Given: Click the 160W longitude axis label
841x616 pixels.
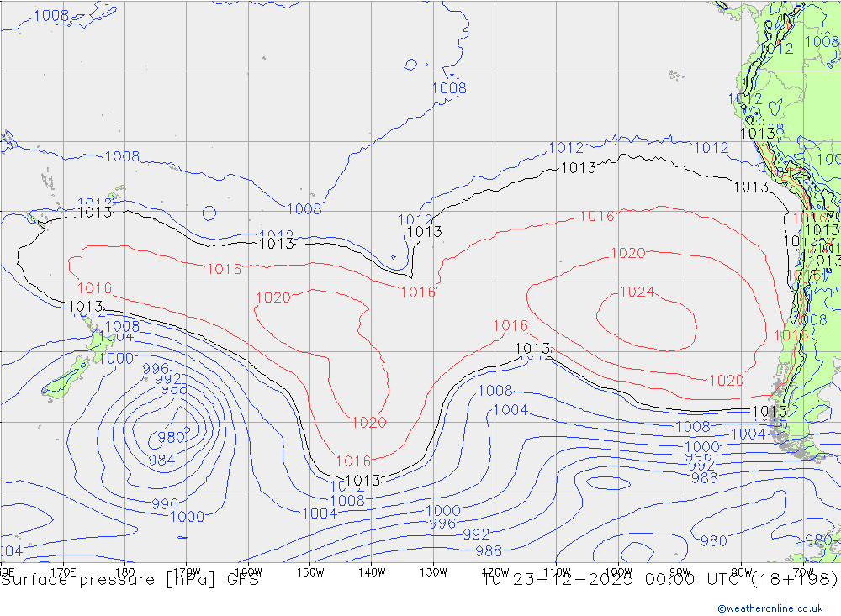Looking at the screenshot, I should pos(248,572).
